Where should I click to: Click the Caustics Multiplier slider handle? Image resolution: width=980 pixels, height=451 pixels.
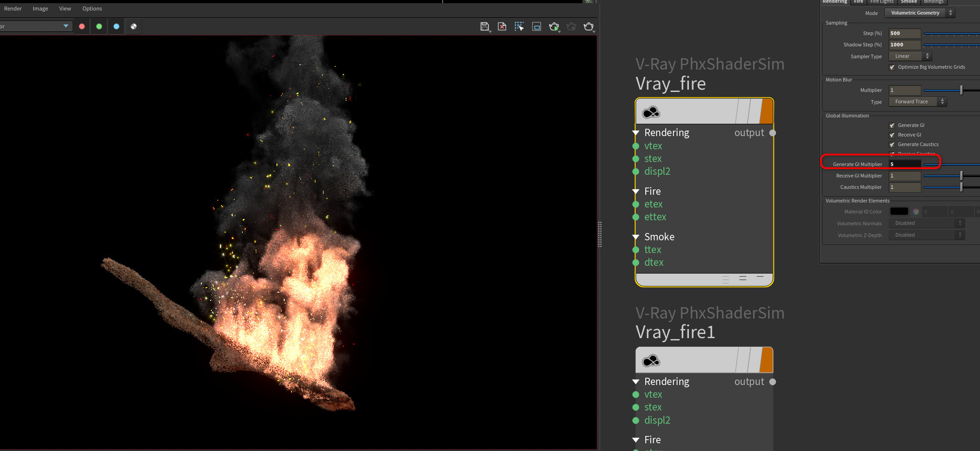(961, 187)
